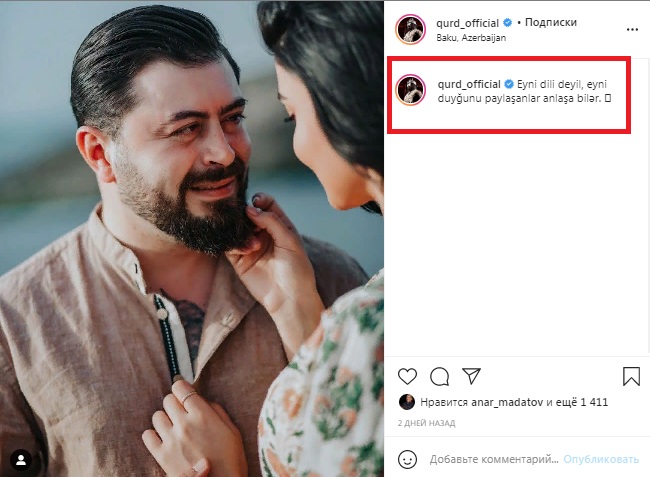Show tagged people icon on the photo

click(x=21, y=460)
